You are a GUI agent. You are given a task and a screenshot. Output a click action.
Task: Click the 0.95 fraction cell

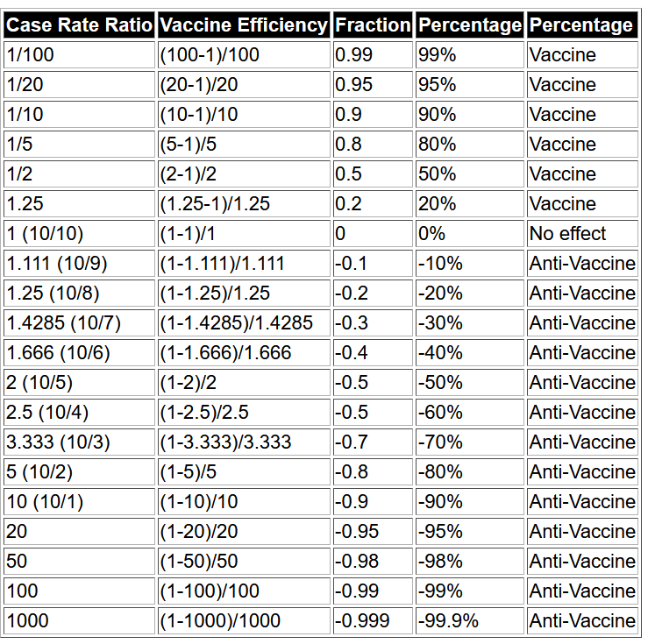(x=373, y=85)
